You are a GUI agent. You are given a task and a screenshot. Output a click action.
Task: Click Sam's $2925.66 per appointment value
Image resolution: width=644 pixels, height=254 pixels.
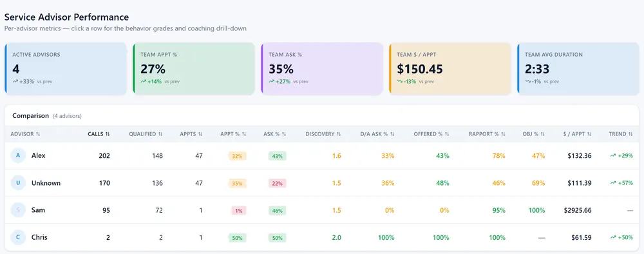(578, 210)
